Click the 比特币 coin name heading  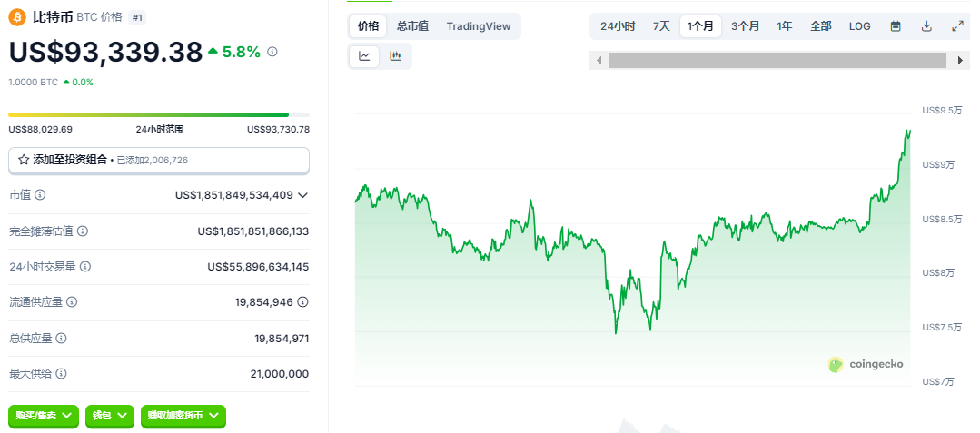pos(53,17)
